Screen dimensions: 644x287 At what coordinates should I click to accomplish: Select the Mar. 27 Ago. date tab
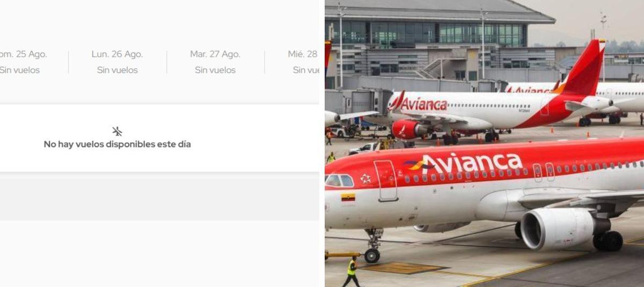(215, 62)
